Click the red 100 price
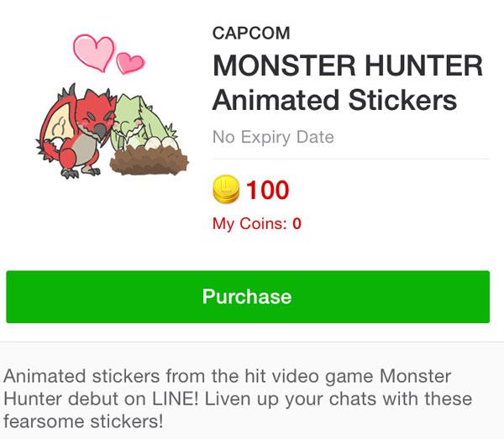This screenshot has height=439, width=504. click(267, 191)
